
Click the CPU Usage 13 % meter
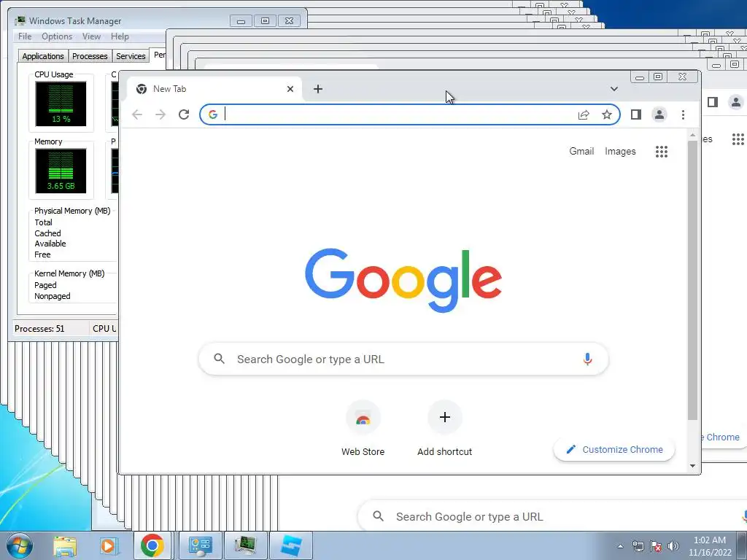click(x=61, y=104)
